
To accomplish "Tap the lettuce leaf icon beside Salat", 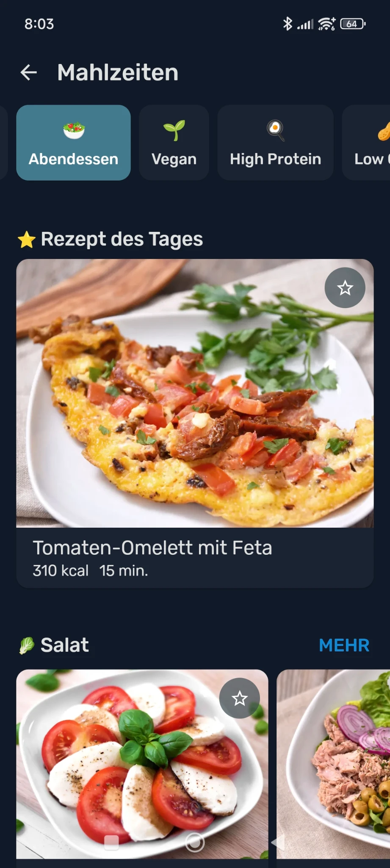I will (x=27, y=645).
